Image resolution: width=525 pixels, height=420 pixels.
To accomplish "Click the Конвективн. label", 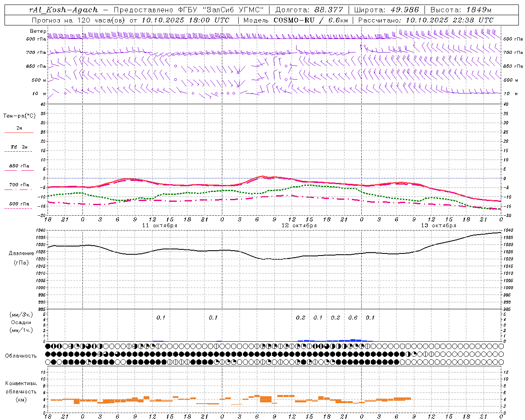I will 21,383.
